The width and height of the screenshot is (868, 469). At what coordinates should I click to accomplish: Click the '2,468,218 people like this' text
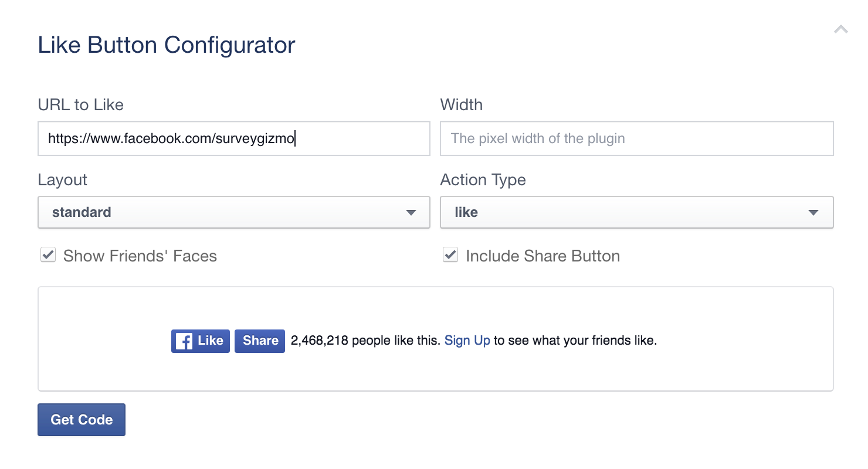click(365, 341)
